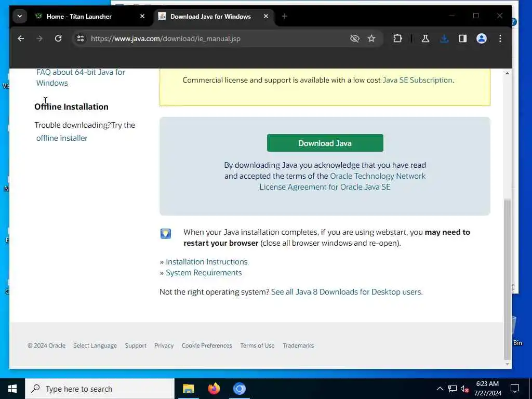Open the clock showing 6:23 AM
Image resolution: width=532 pixels, height=399 pixels.
[x=487, y=389]
